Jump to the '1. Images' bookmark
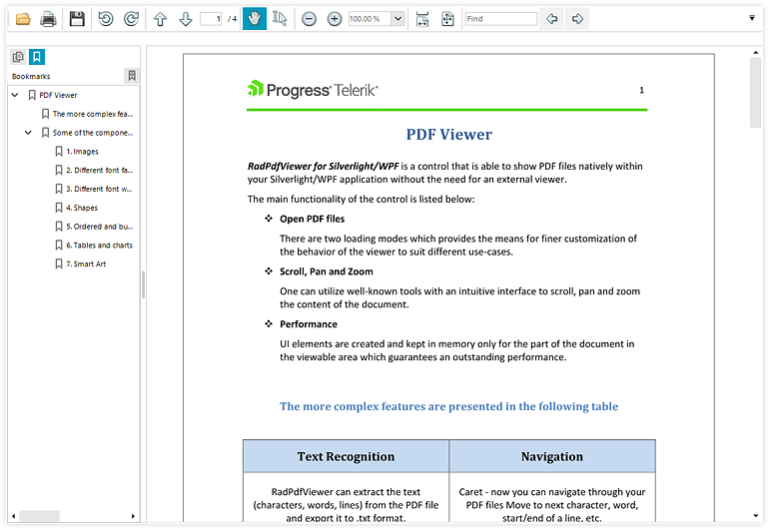Viewport: 769px width, 532px height. click(x=82, y=152)
